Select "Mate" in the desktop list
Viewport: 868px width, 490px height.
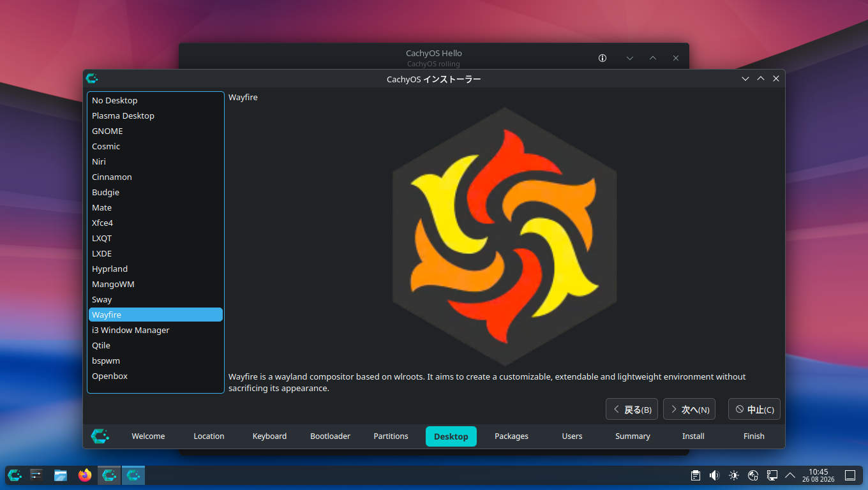coord(156,207)
